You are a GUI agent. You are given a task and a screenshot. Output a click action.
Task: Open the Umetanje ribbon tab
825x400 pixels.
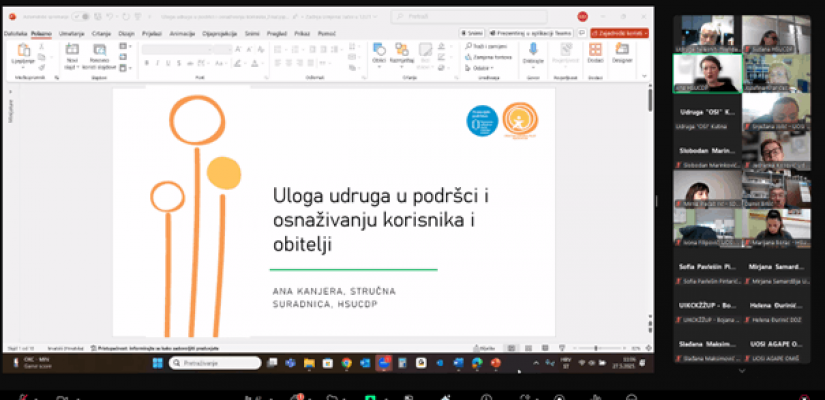pyautogui.click(x=71, y=33)
